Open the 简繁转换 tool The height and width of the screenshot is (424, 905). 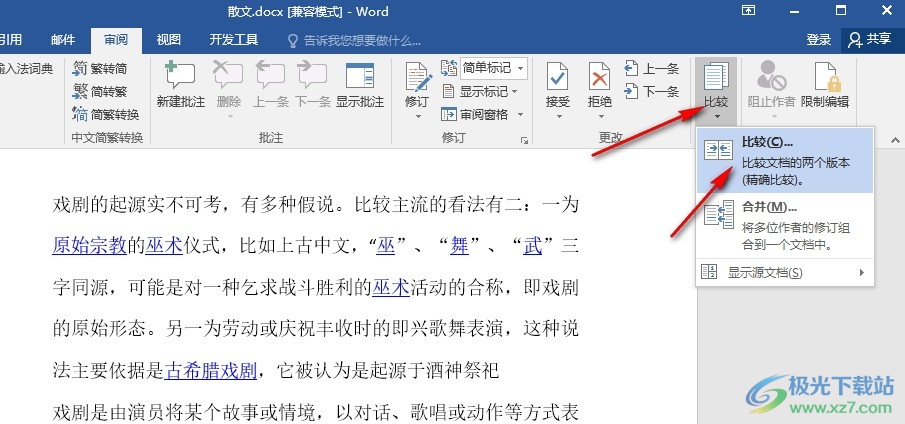pyautogui.click(x=106, y=114)
